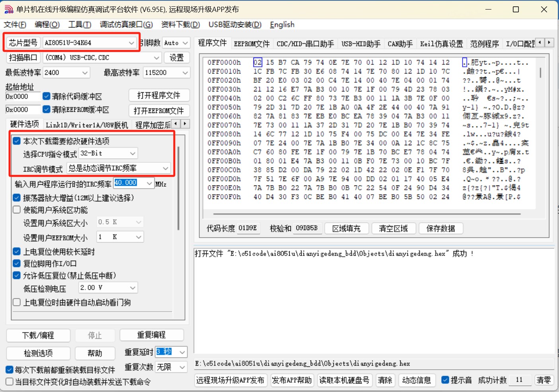The height and width of the screenshot is (392, 559).
Task: Toggle 振荡器放大增益 checkbox
Action: 17,197
